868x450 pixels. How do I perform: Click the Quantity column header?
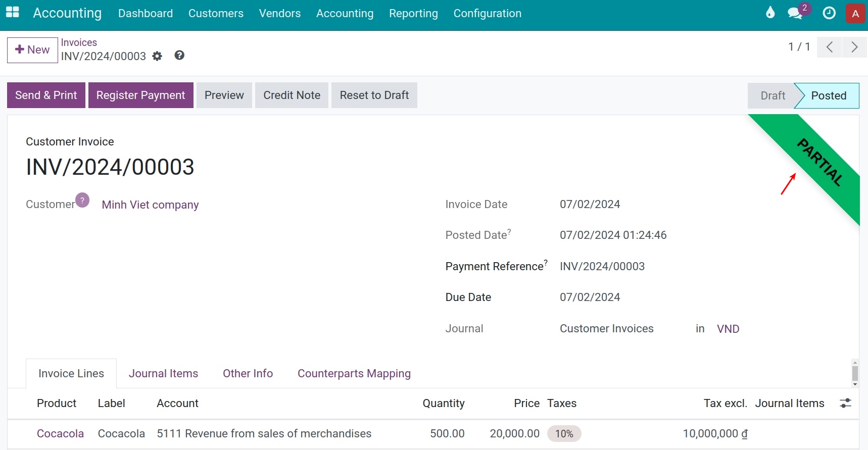(444, 403)
